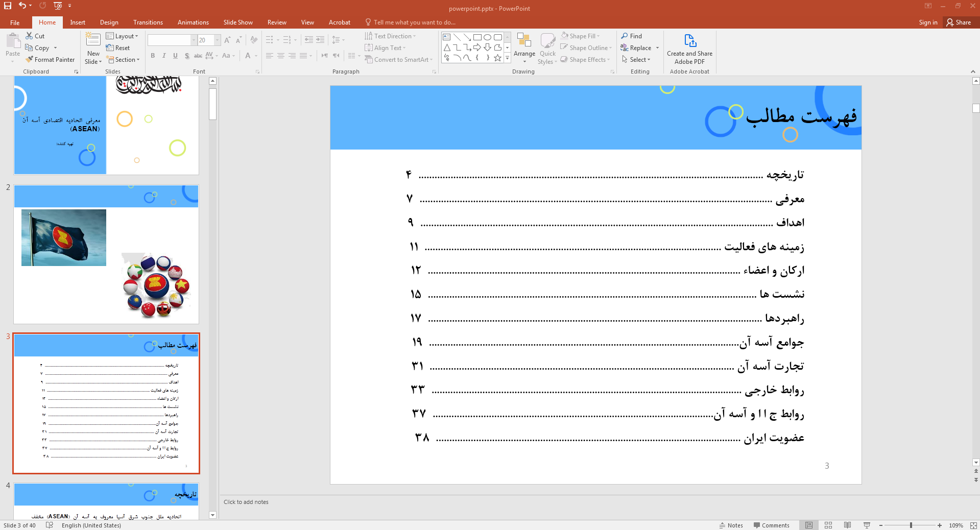980x530 pixels.
Task: Insert a text box shape
Action: click(446, 37)
